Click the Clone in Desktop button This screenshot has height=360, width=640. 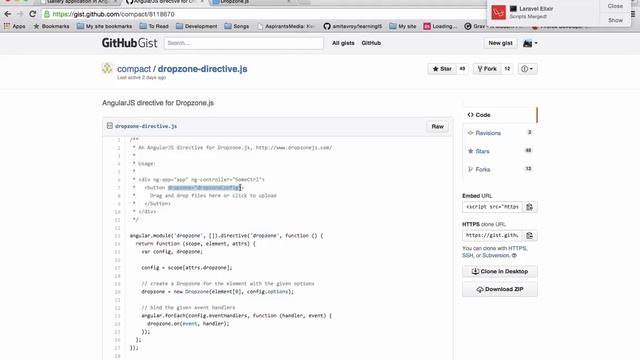pyautogui.click(x=500, y=271)
